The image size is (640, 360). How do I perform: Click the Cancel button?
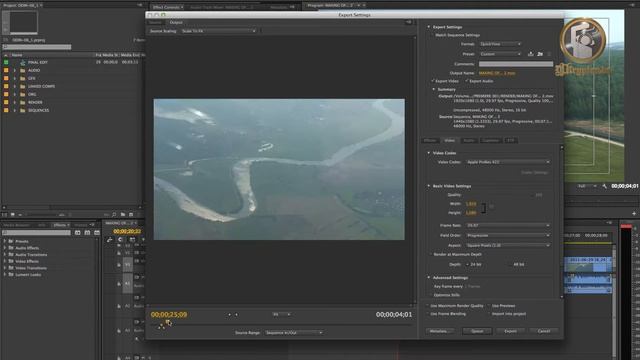[544, 331]
